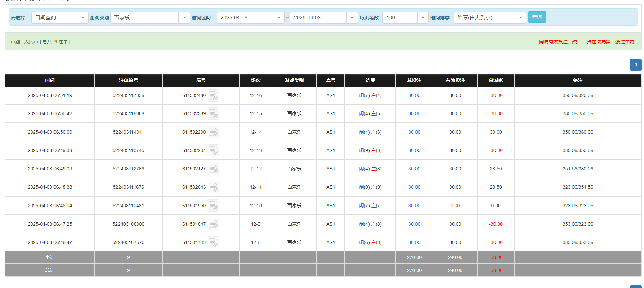Expand the 日期查询 query type dropdown
This screenshot has width=644, height=288.
click(x=82, y=18)
